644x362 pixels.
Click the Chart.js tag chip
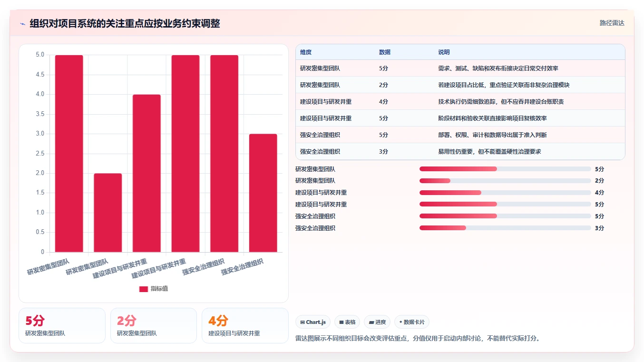313,322
